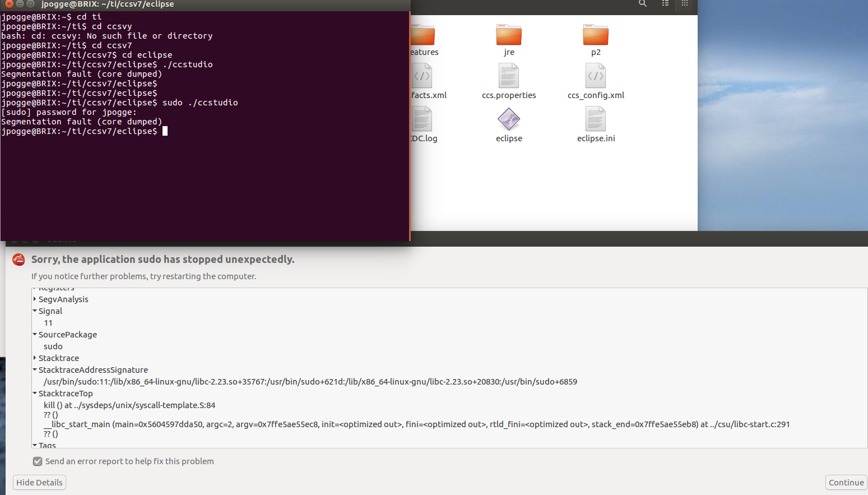Select the p2 folder icon

(x=595, y=35)
